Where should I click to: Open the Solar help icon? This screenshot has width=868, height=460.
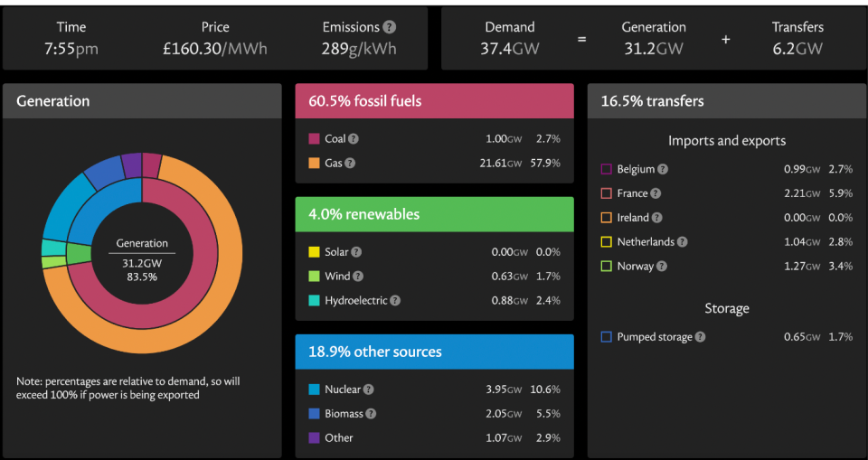click(355, 252)
